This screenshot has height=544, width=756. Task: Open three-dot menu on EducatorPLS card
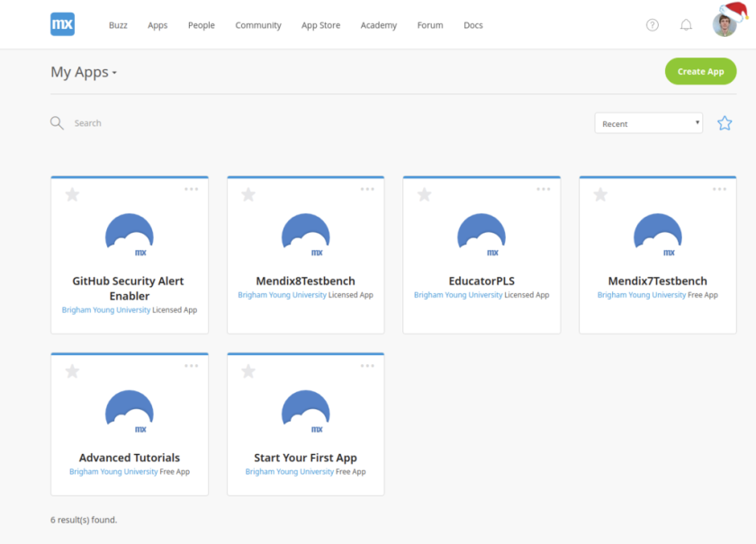click(544, 190)
